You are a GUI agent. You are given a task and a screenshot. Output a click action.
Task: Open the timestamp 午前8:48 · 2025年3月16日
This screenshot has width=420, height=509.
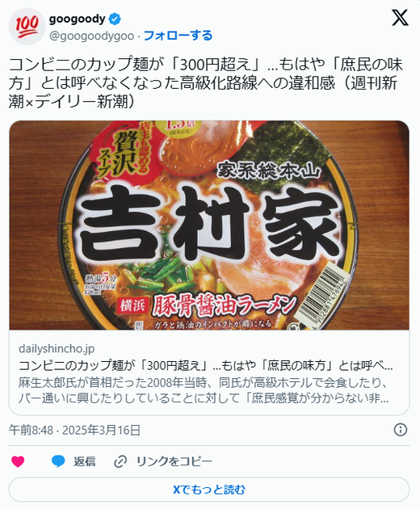74,430
